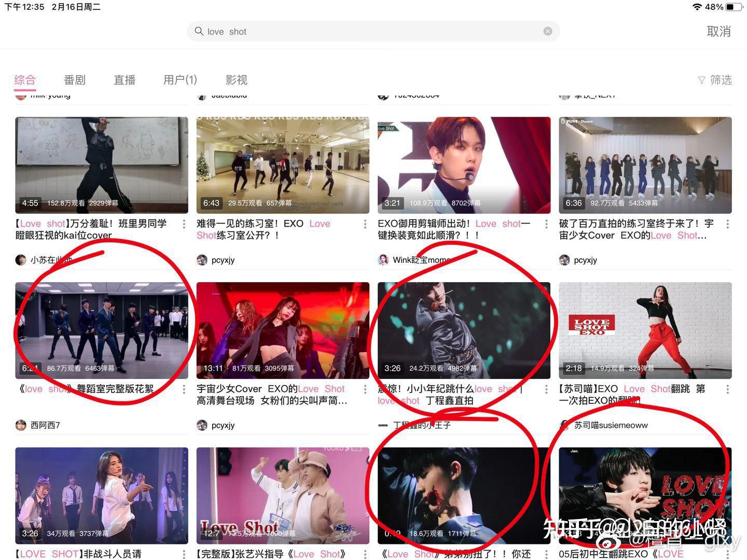This screenshot has width=747, height=560.
Task: Click pcyxjy avatar under 破了百万直拍 video
Action: [x=564, y=260]
